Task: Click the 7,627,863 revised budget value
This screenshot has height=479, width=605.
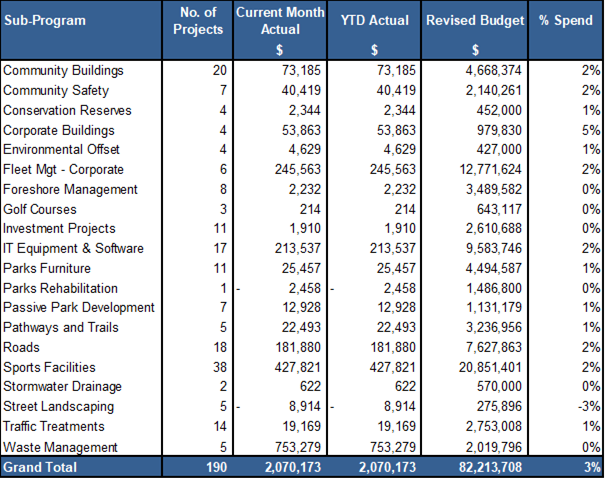Action: tap(493, 347)
